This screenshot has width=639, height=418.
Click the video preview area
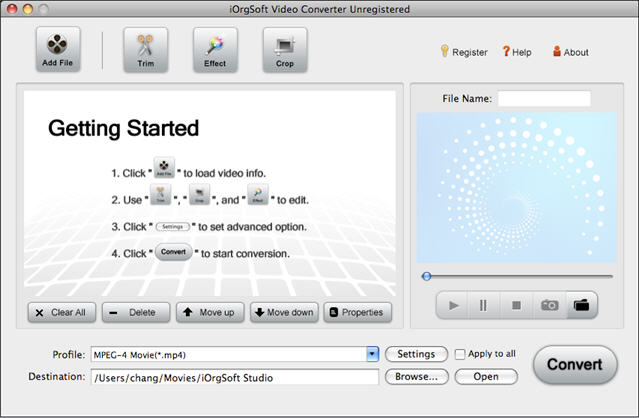click(516, 188)
